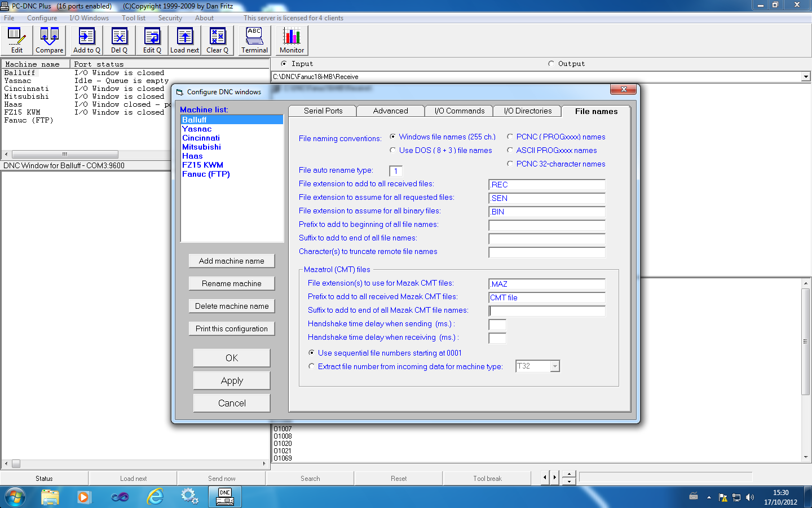Launch Windows Media Player from taskbar
Image resolution: width=812 pixels, height=508 pixels.
83,497
